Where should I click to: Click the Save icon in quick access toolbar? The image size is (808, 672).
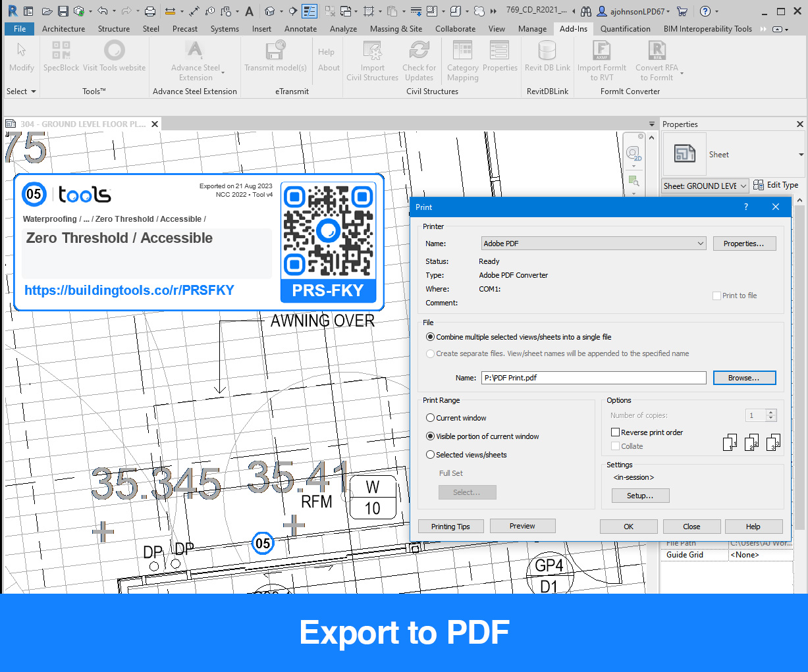[63, 11]
